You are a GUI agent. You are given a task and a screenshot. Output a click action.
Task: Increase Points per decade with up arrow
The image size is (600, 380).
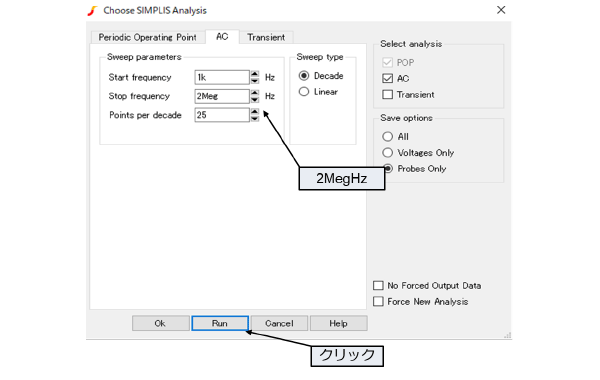pyautogui.click(x=255, y=111)
